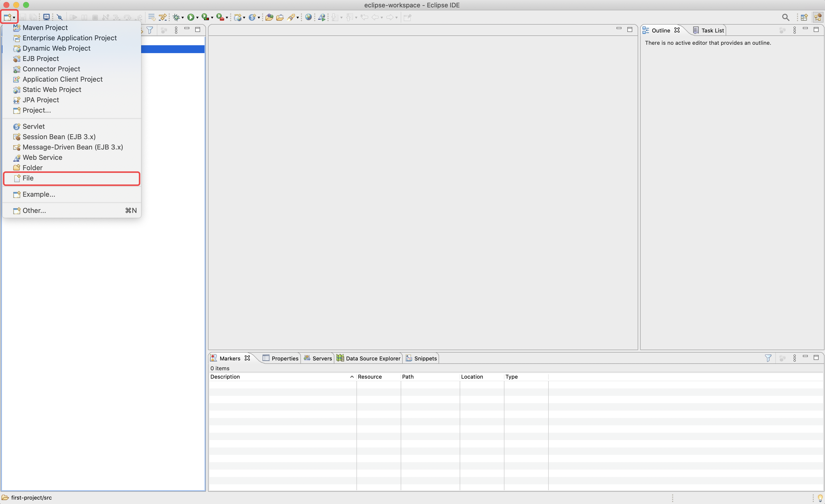Screen dimensions: 825x504
Task: Open the Outline view menu dots
Action: pyautogui.click(x=795, y=30)
